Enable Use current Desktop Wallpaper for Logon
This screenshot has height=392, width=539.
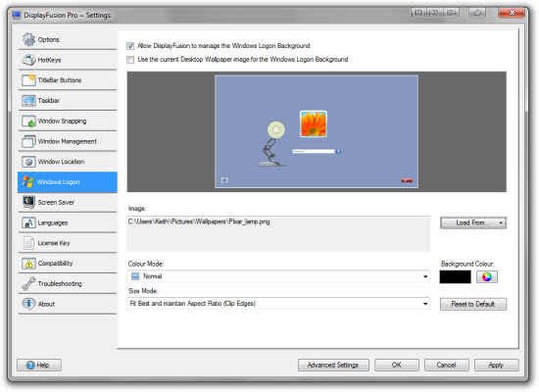pos(130,60)
